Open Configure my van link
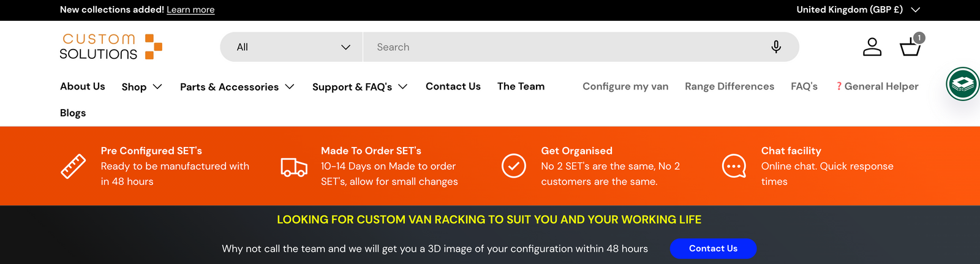 pyautogui.click(x=625, y=86)
